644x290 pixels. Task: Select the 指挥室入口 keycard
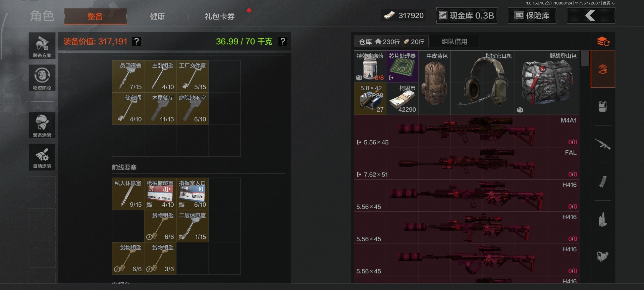[x=193, y=194]
